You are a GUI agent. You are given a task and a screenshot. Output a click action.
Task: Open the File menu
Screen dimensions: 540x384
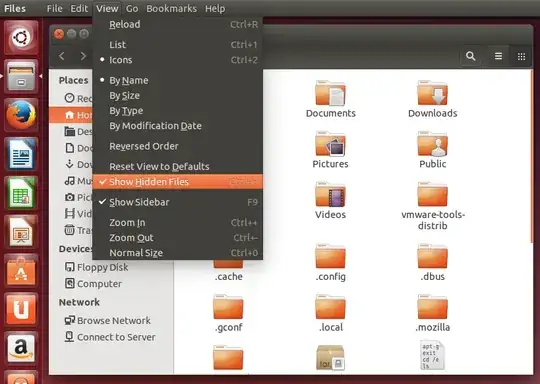click(54, 8)
